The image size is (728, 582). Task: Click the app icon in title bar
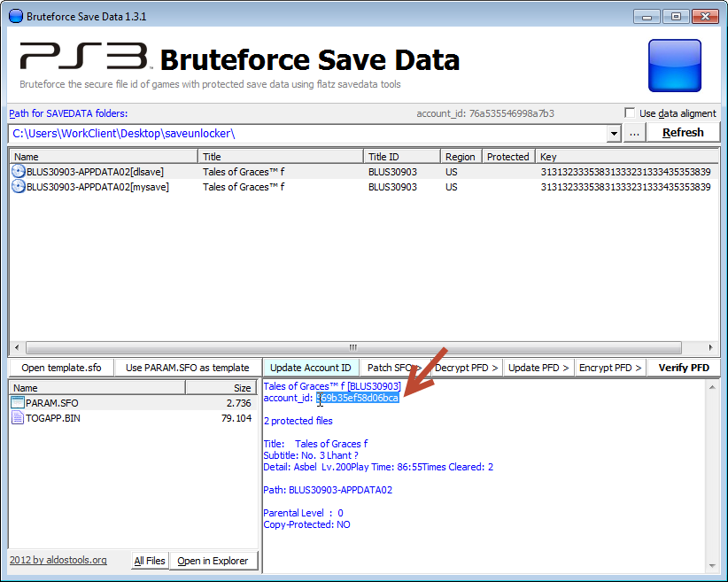[15, 16]
